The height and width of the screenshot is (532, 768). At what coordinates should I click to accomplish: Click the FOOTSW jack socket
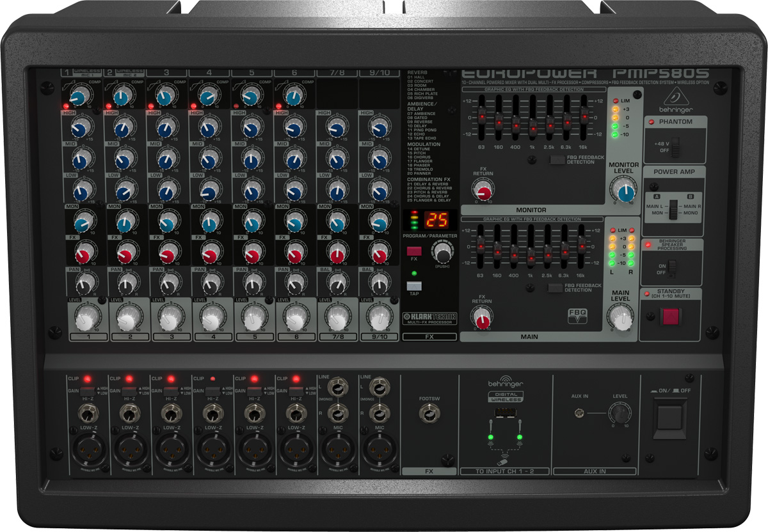coord(428,414)
